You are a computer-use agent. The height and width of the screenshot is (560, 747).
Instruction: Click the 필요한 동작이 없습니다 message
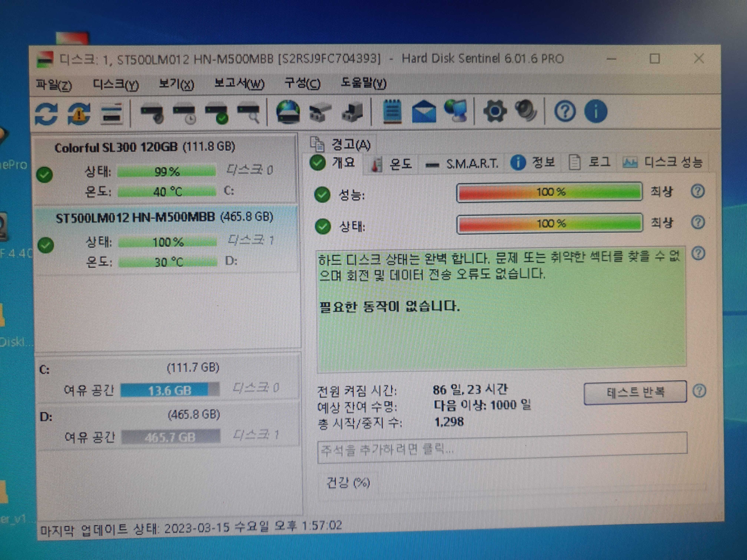point(389,306)
